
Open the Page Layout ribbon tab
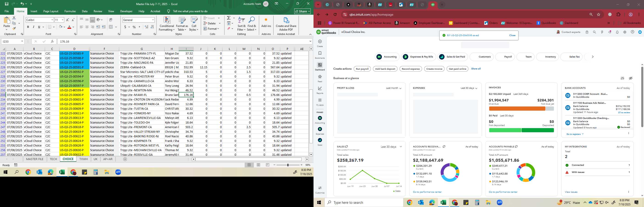pos(51,11)
